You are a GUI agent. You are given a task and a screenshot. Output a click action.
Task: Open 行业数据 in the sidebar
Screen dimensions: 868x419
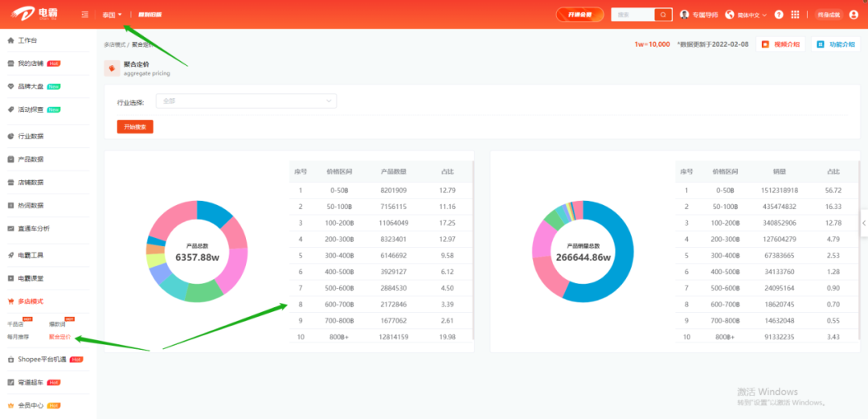coord(31,136)
